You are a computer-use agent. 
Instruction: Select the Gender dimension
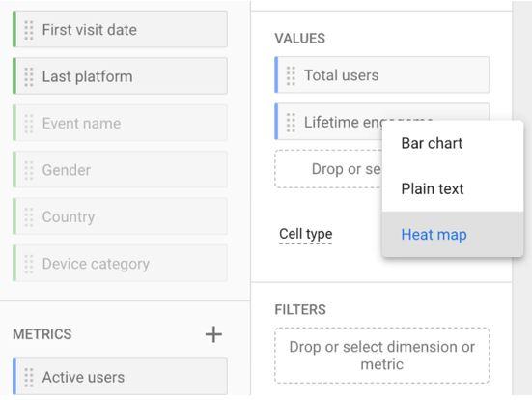[x=120, y=170]
